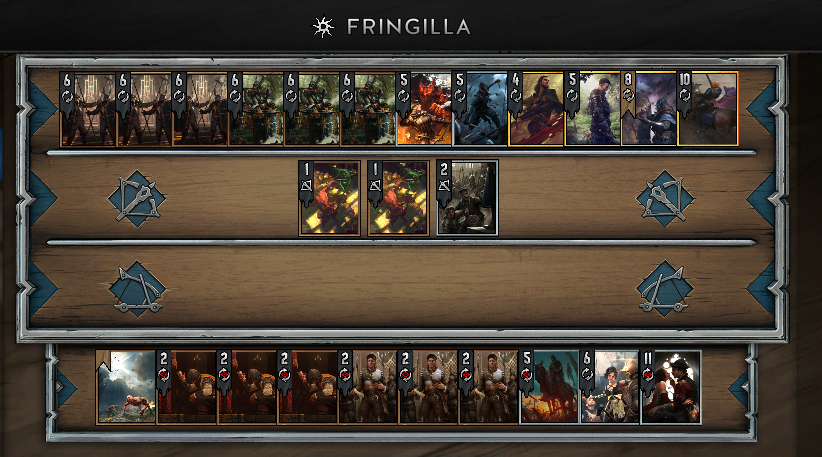Click the strength banner on the 11 card

(647, 366)
